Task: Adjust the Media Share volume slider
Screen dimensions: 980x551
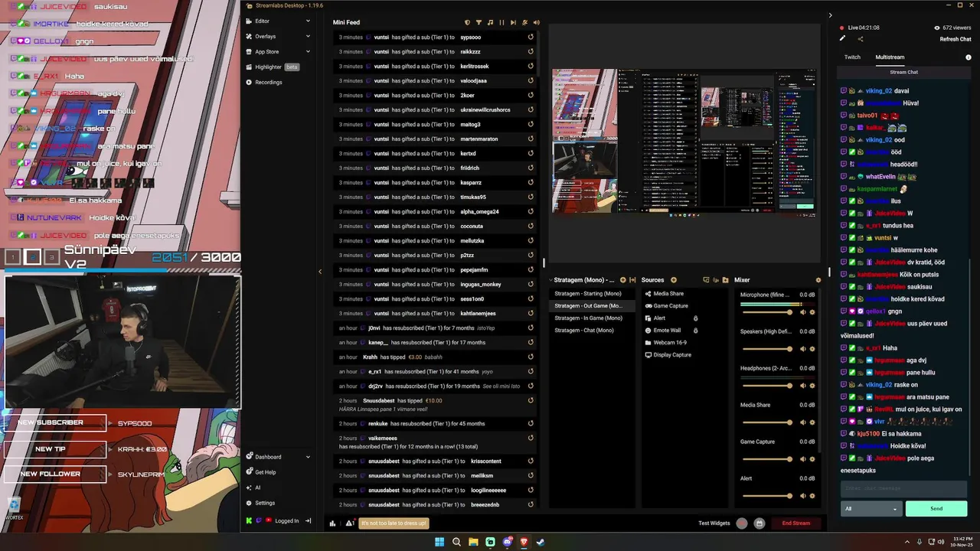Action: tap(767, 422)
